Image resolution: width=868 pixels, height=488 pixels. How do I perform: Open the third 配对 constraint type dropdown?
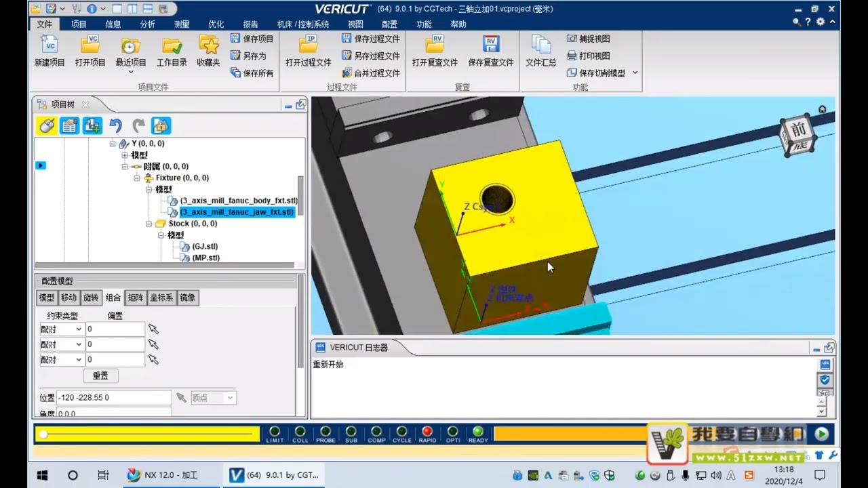61,360
